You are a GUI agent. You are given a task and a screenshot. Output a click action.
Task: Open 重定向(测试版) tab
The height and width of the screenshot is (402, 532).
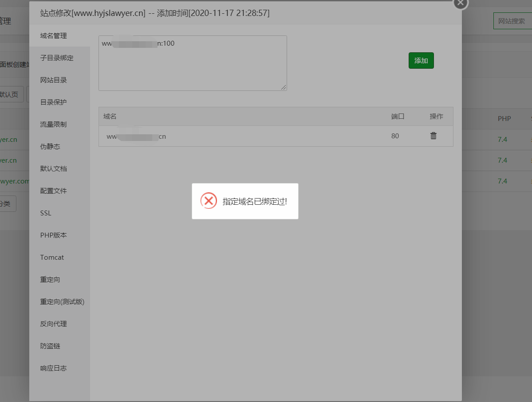click(59, 302)
